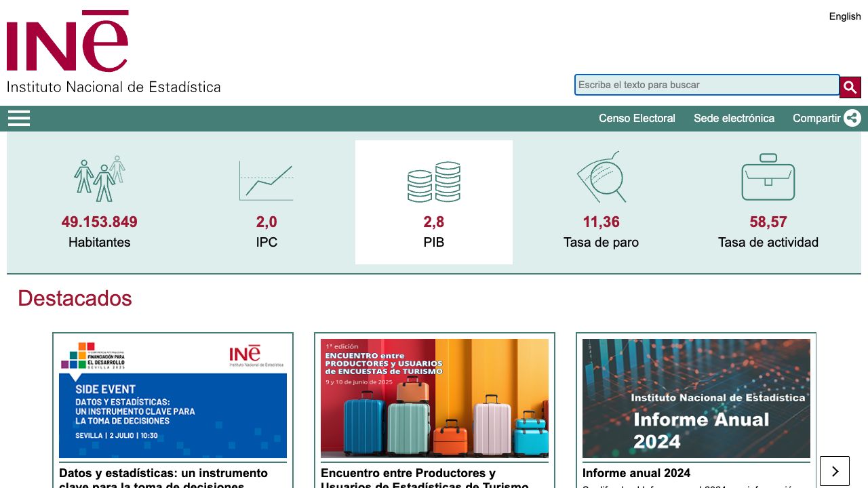Screen dimensions: 868x488
Task: Click the Tasa de actividad briefcase icon
Action: point(768,178)
